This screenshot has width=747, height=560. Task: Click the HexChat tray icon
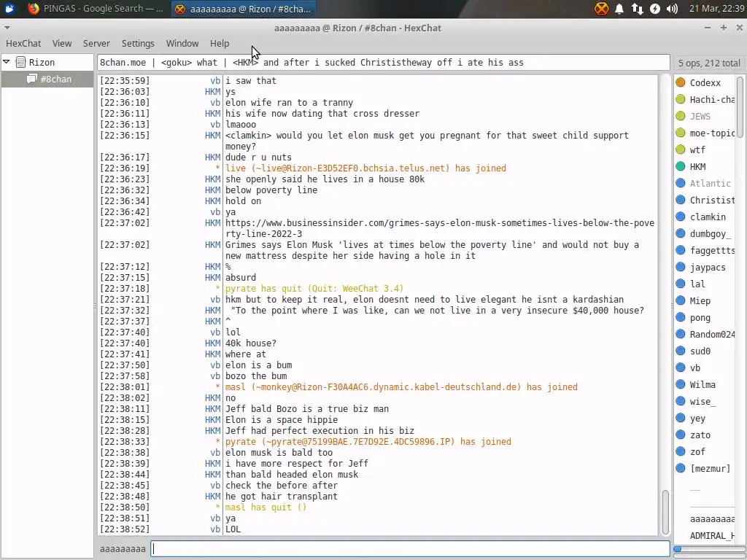[602, 9]
